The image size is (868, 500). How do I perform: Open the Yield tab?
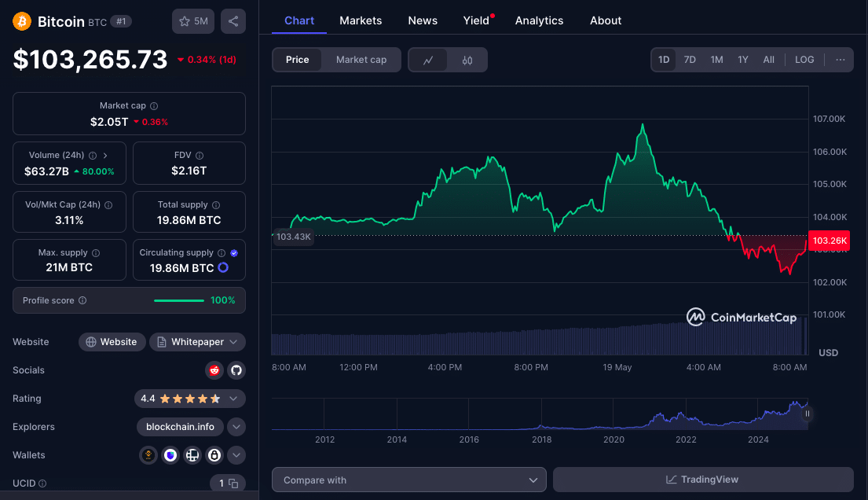[x=477, y=20]
